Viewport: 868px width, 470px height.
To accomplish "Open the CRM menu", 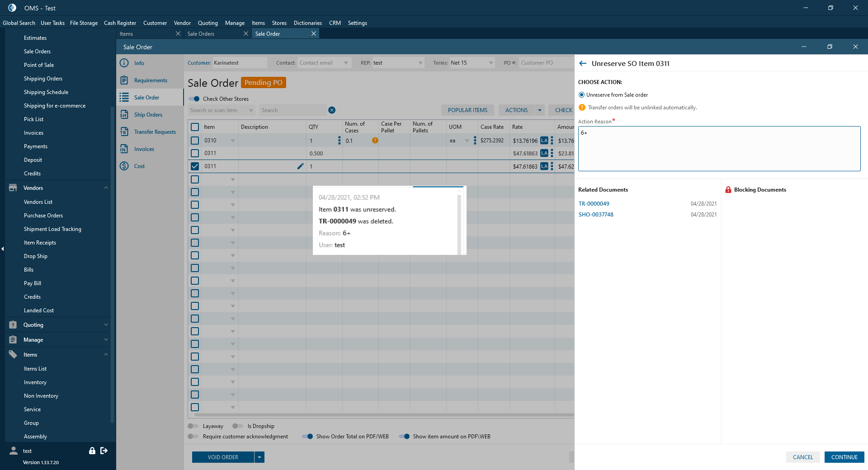I will [x=335, y=23].
